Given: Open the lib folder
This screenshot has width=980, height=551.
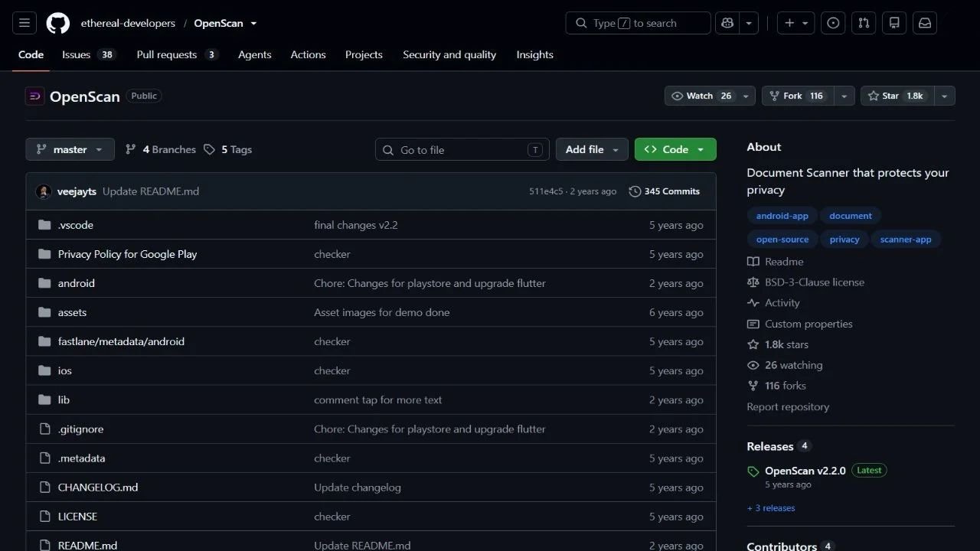Looking at the screenshot, I should 64,399.
